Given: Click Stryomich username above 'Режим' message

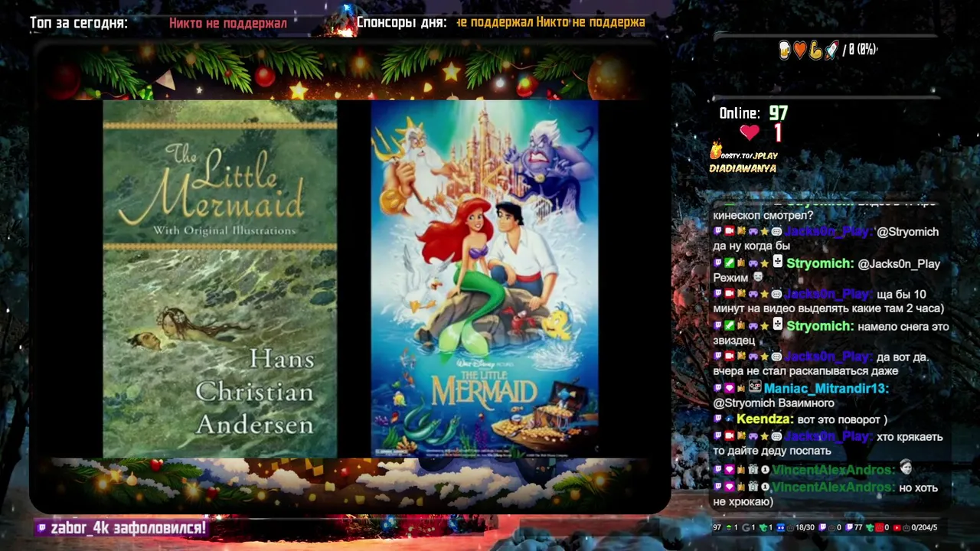Looking at the screenshot, I should point(819,263).
